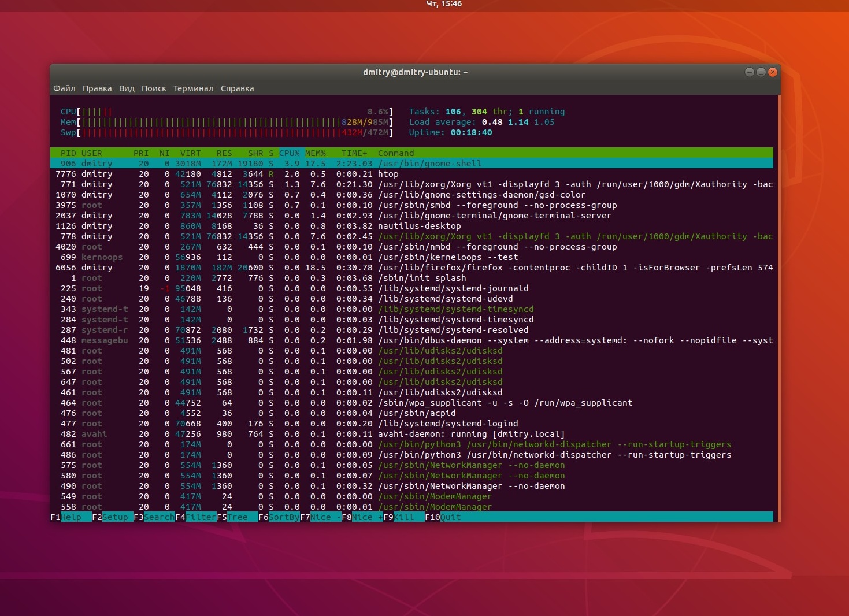The image size is (849, 616).
Task: Sort by the PID column header
Action: (68, 153)
